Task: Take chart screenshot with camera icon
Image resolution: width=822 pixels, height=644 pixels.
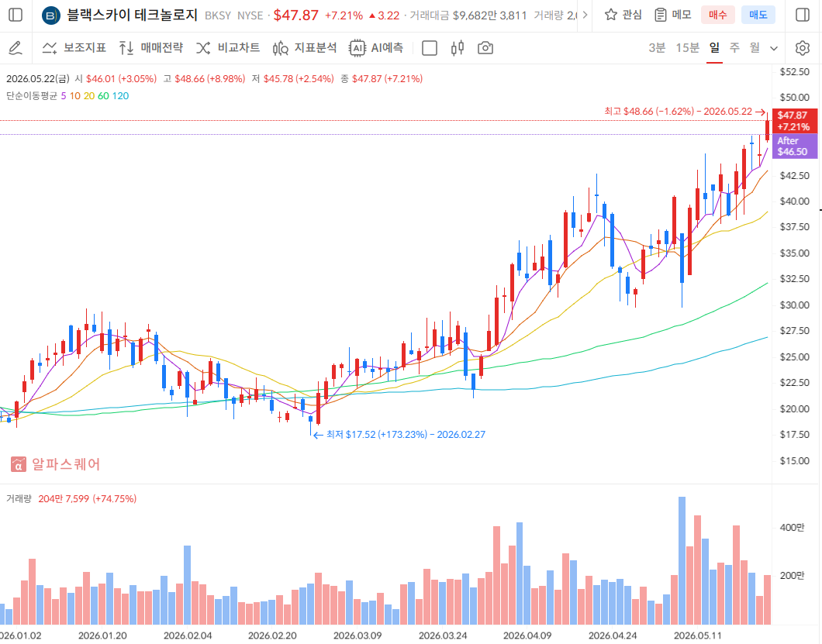Action: pyautogui.click(x=485, y=48)
